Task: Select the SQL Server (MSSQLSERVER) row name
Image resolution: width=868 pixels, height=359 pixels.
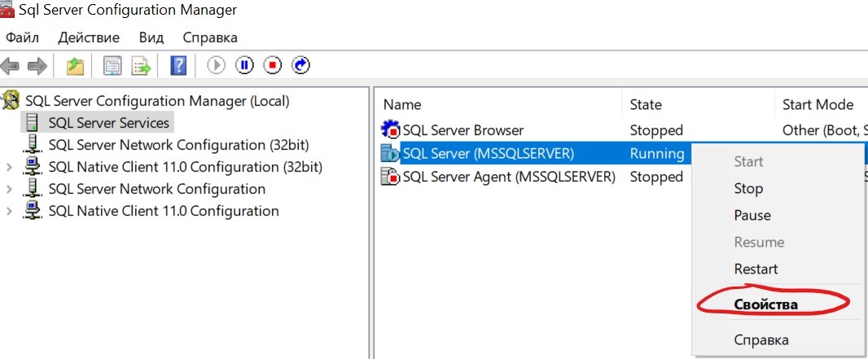Action: (489, 153)
